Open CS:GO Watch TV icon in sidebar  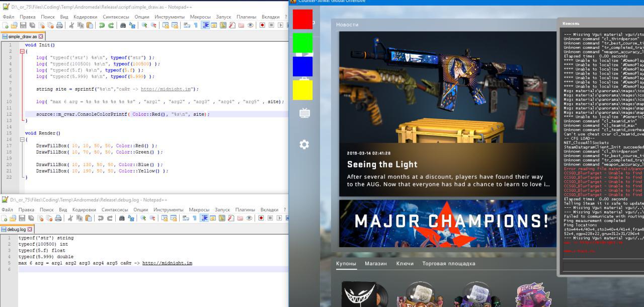coord(304,113)
